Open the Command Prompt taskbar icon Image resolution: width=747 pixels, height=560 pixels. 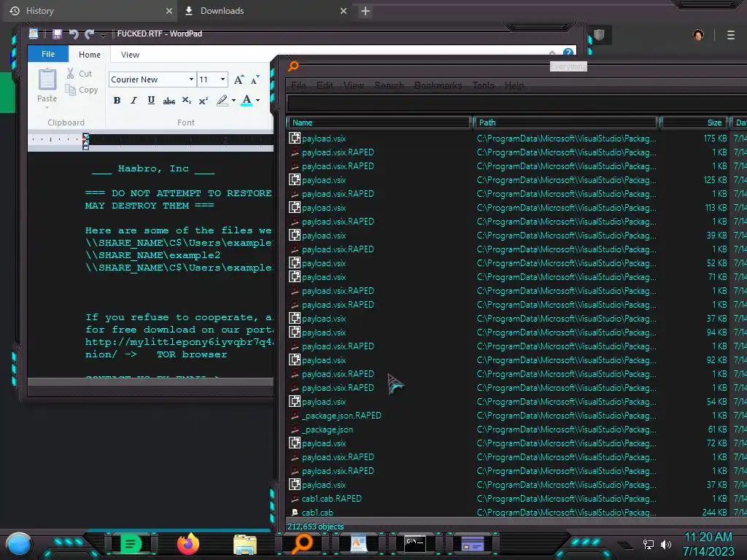415,544
